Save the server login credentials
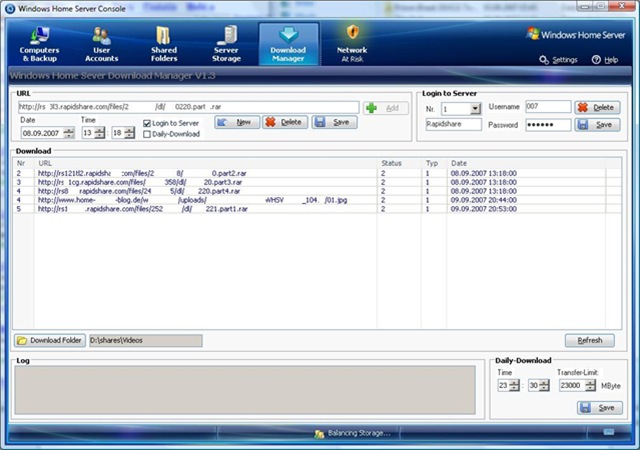640x450 pixels. pos(597,125)
